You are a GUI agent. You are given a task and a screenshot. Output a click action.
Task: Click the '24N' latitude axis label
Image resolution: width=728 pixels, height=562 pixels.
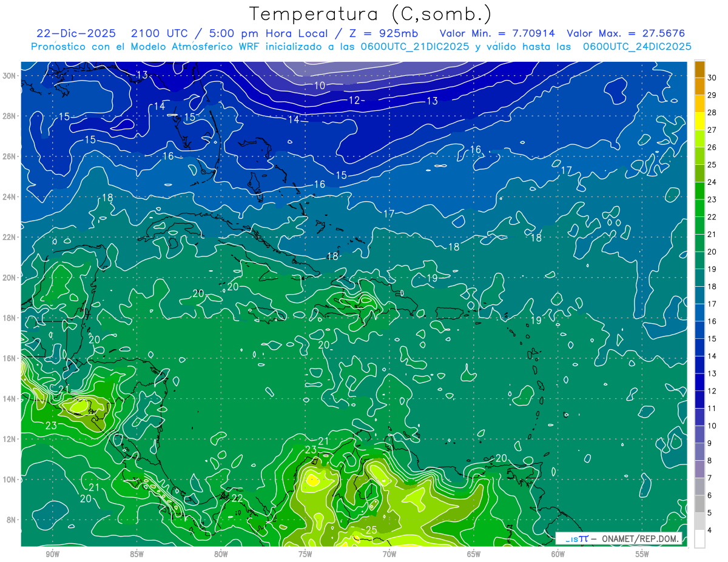[x=9, y=196]
